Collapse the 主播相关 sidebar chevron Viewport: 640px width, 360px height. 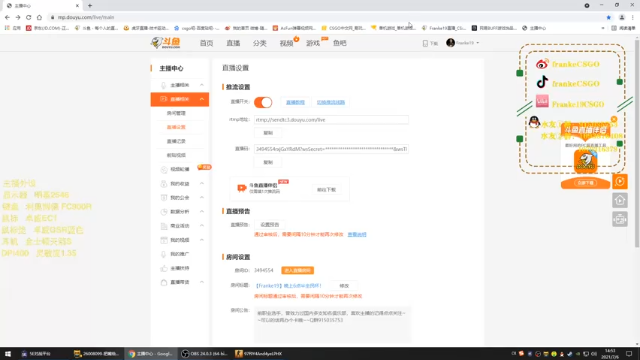(x=202, y=85)
